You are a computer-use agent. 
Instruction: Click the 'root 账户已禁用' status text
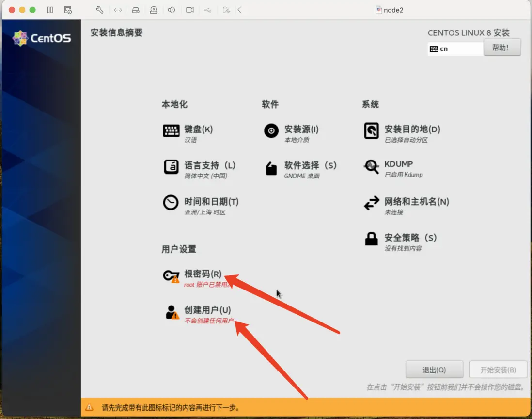pyautogui.click(x=207, y=285)
